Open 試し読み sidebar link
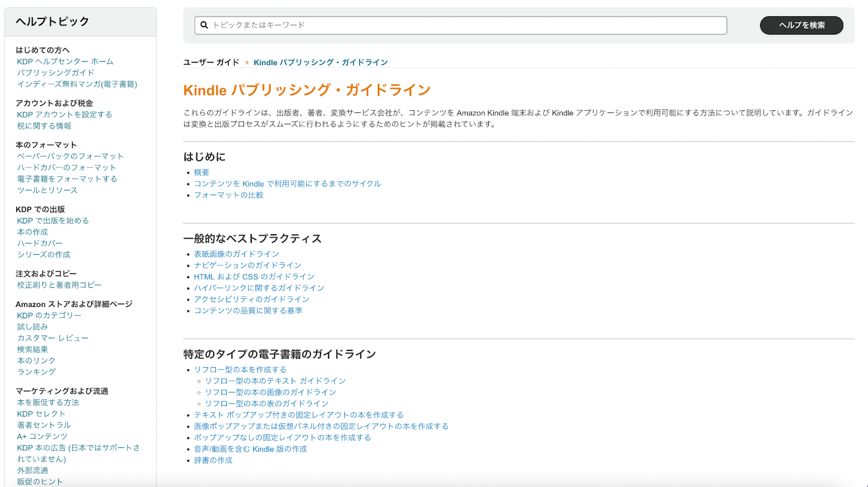 (33, 327)
